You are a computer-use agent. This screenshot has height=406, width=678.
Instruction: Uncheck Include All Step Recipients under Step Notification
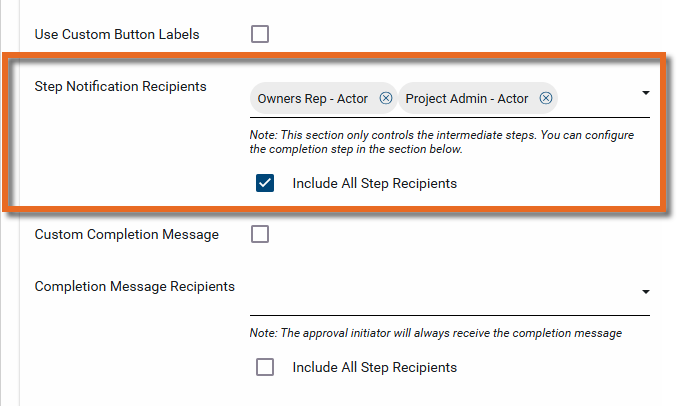point(265,183)
